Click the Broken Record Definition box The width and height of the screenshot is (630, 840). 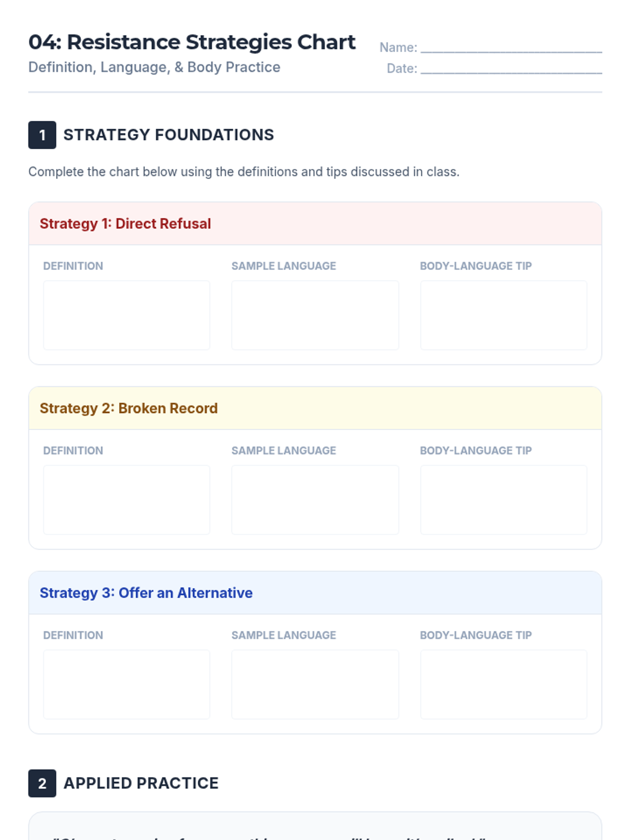point(127,500)
